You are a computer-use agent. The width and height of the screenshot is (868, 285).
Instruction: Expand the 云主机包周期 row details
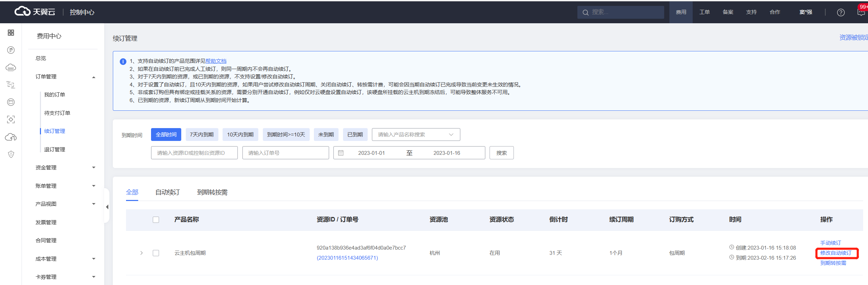(x=141, y=253)
